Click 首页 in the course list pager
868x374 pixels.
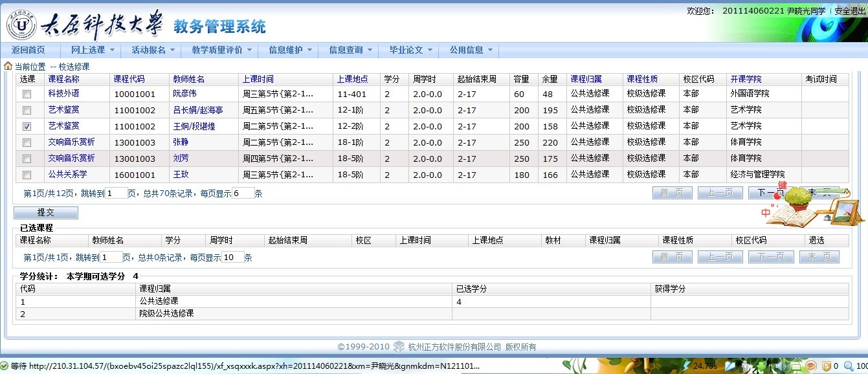(x=673, y=193)
